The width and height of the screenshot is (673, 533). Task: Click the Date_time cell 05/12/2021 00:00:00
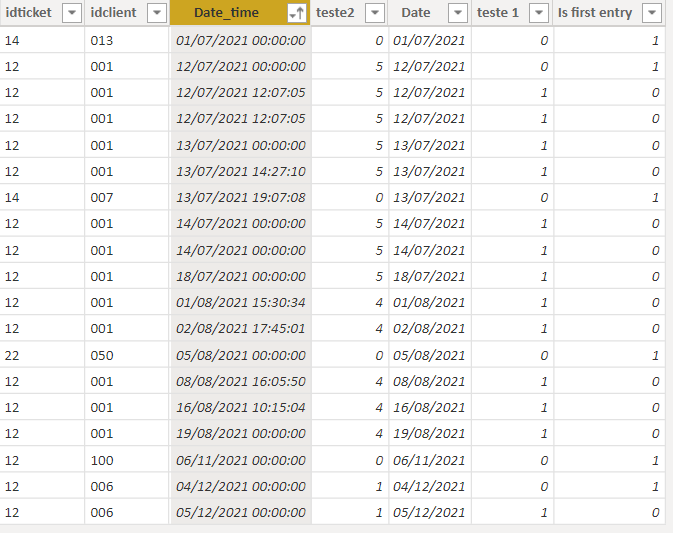point(241,512)
